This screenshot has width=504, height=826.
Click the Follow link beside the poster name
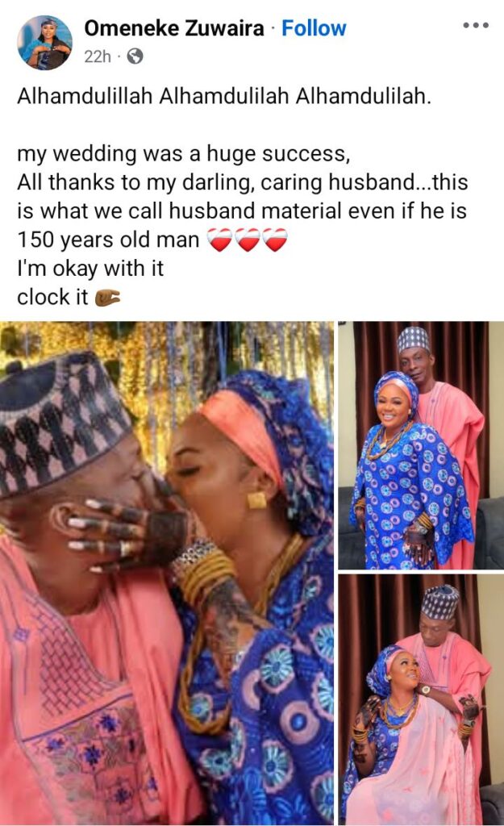pos(314,28)
